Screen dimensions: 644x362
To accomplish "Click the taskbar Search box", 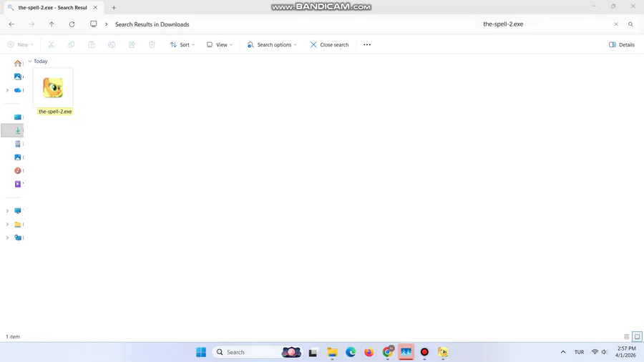I will [258, 352].
